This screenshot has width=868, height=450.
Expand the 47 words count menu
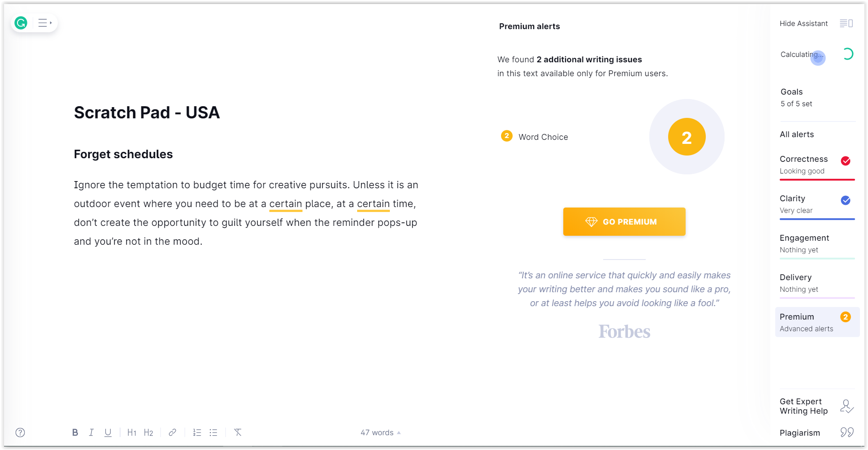380,433
